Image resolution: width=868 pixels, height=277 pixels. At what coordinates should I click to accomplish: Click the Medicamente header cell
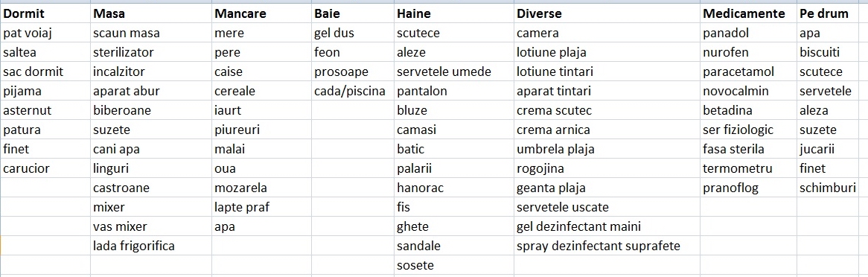(x=748, y=13)
